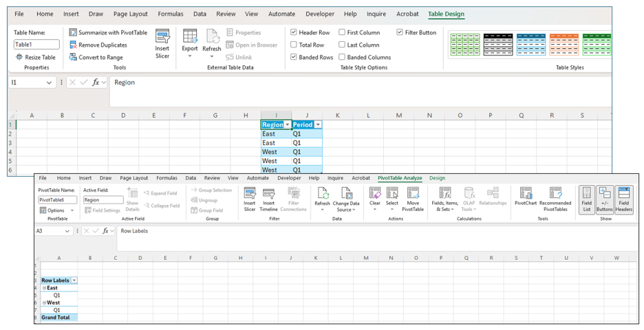
Task: Uncheck the Filter Button checkbox
Action: 400,32
